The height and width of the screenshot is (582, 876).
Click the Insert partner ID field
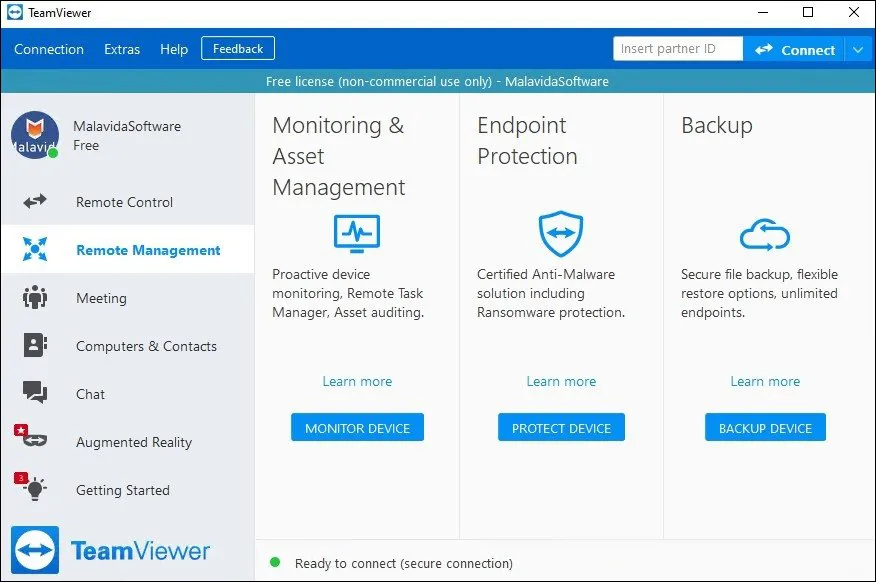tap(678, 49)
